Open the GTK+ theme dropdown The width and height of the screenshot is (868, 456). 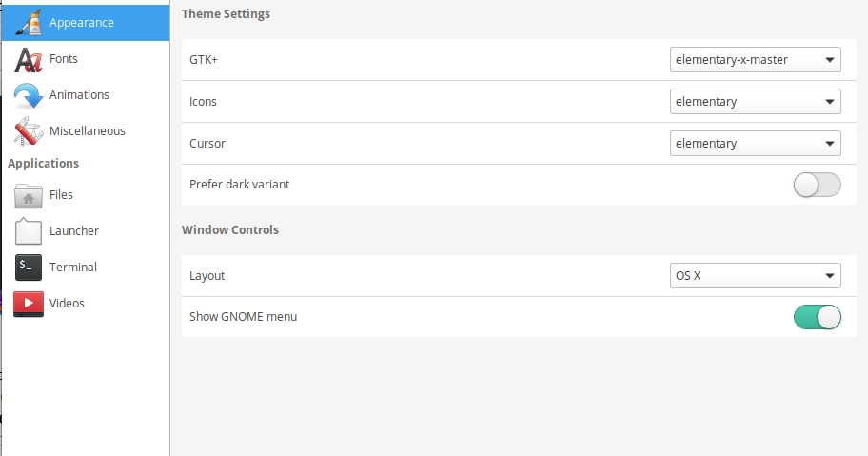point(755,60)
